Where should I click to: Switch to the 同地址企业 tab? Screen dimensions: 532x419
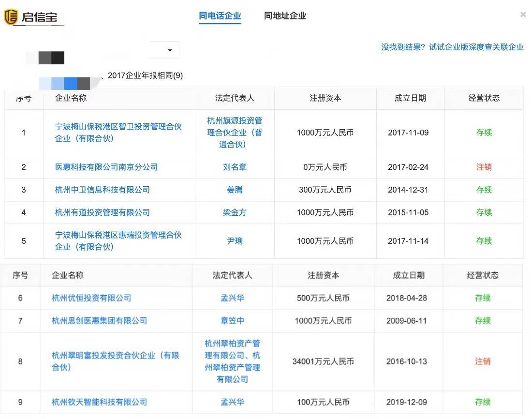pos(284,15)
